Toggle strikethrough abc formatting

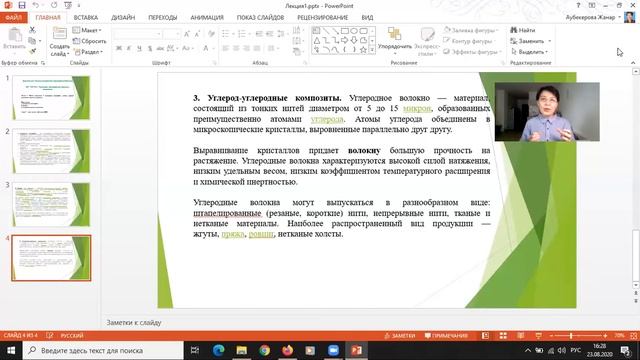pyautogui.click(x=160, y=49)
